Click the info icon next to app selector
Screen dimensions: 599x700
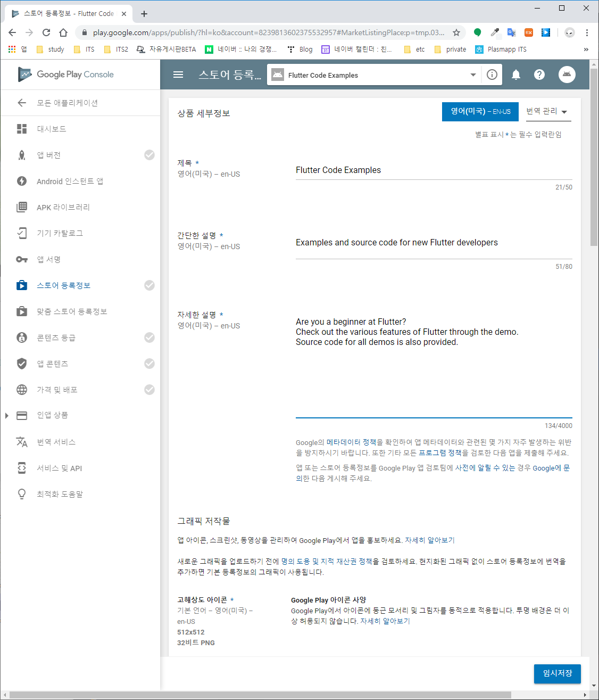(492, 75)
